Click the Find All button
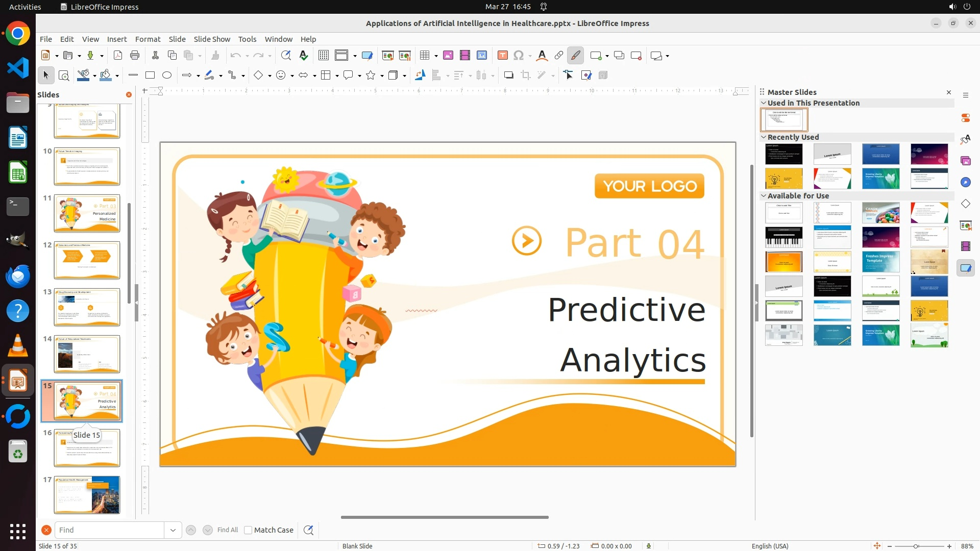The image size is (980, 551). point(227,530)
